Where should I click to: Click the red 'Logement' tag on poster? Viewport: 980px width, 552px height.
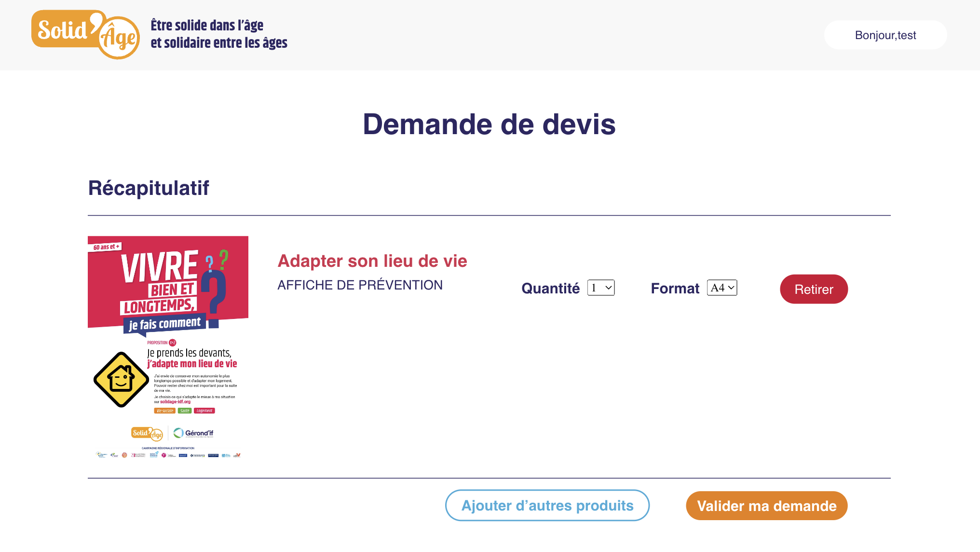204,411
